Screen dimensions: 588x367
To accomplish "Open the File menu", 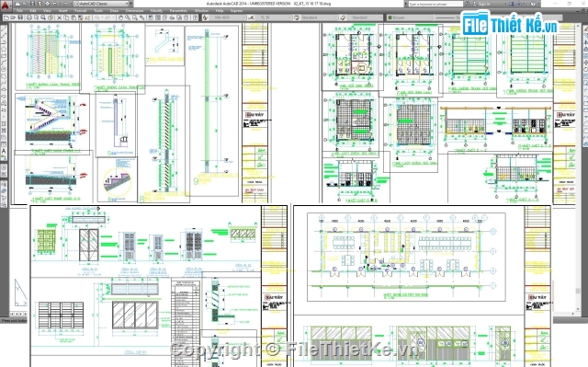I will [x=19, y=10].
